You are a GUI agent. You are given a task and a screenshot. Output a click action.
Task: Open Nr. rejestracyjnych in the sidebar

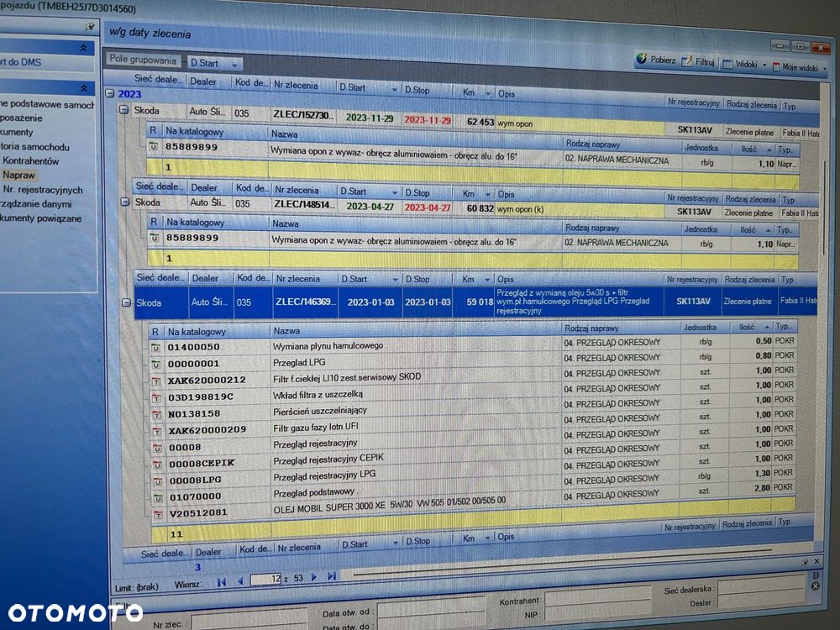coord(43,190)
